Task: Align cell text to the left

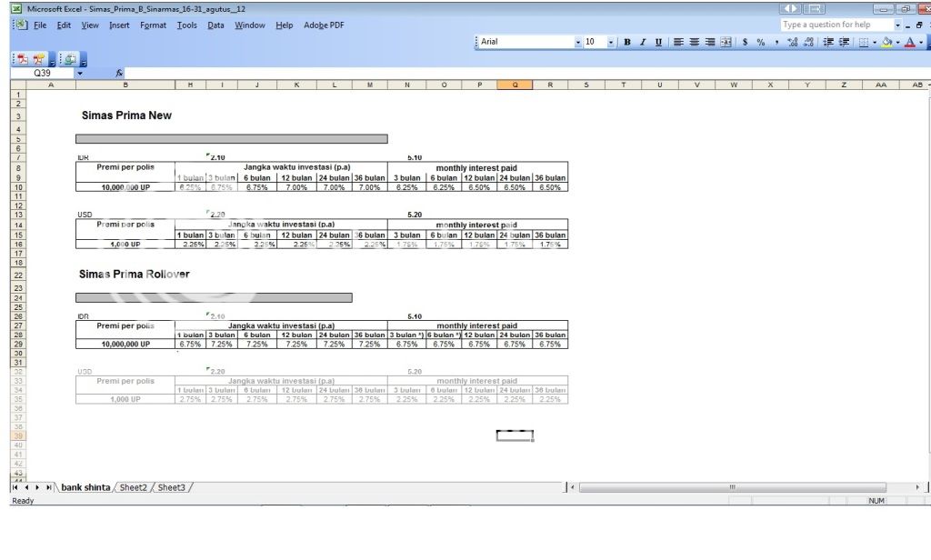Action: pyautogui.click(x=678, y=42)
